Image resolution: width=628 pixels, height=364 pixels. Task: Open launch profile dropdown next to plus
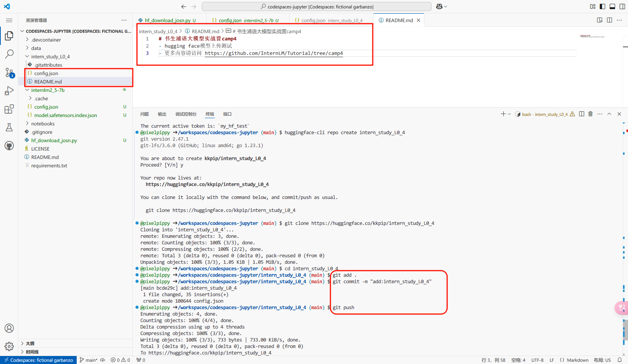[x=509, y=114]
